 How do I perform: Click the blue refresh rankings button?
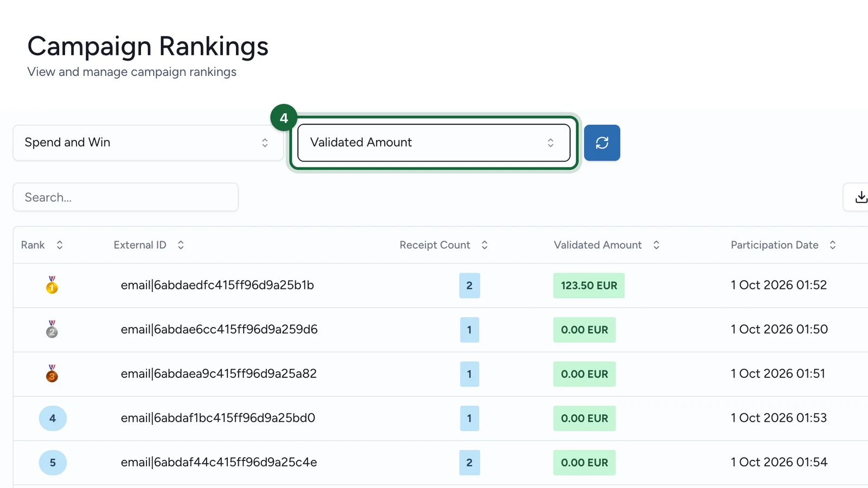602,143
